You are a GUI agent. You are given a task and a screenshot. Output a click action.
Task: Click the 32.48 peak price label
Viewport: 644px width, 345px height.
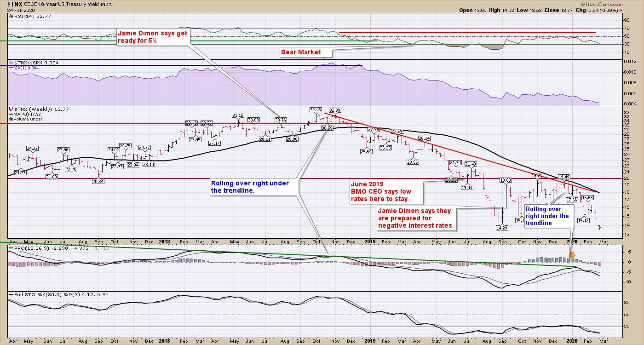click(316, 109)
